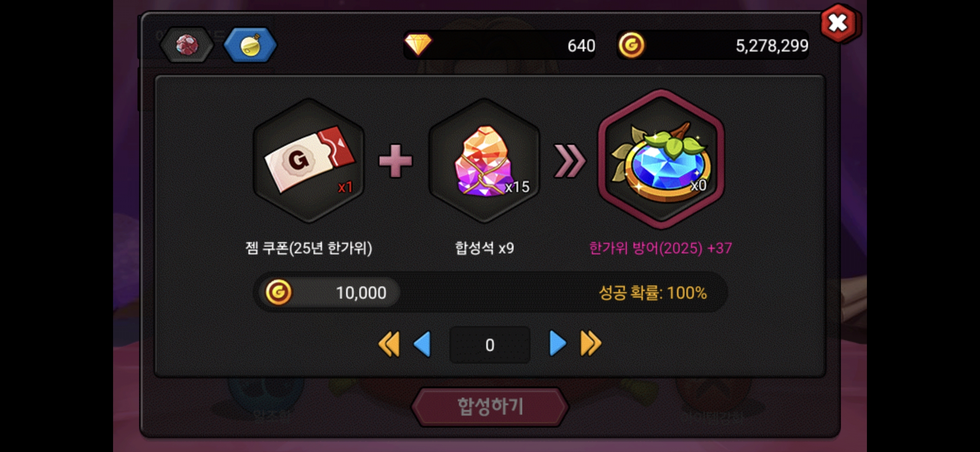This screenshot has height=452, width=980.
Task: Click the 합성하기 synthesize button
Action: 490,406
